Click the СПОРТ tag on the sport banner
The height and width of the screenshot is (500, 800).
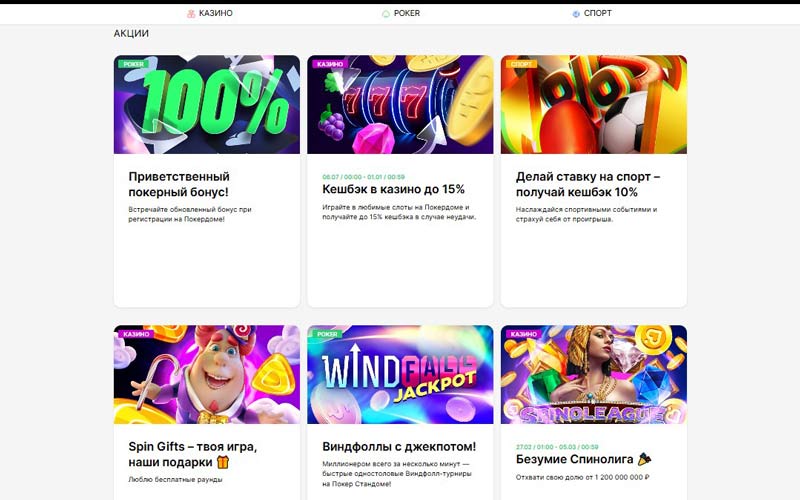(521, 64)
